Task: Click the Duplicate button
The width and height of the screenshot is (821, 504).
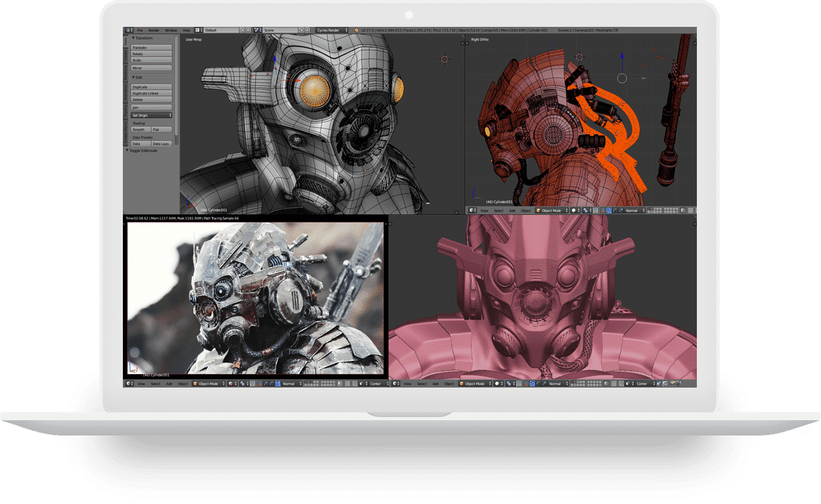Action: pyautogui.click(x=152, y=87)
